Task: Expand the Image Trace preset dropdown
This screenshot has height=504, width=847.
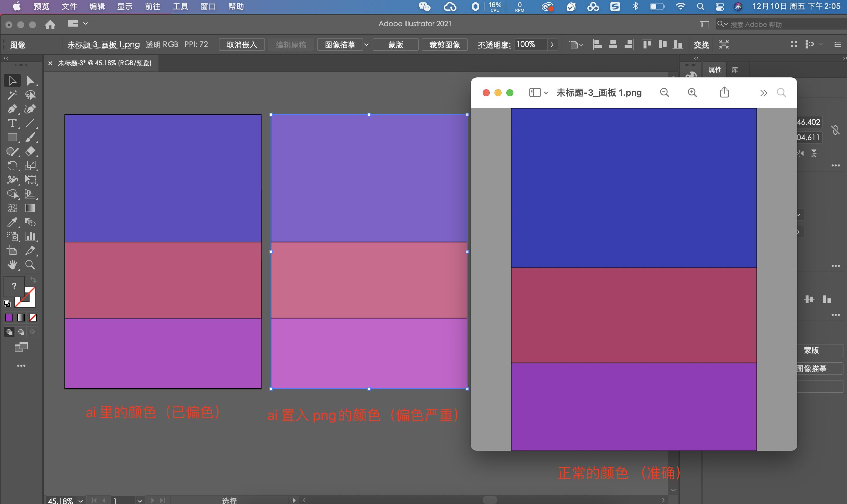Action: pos(366,45)
